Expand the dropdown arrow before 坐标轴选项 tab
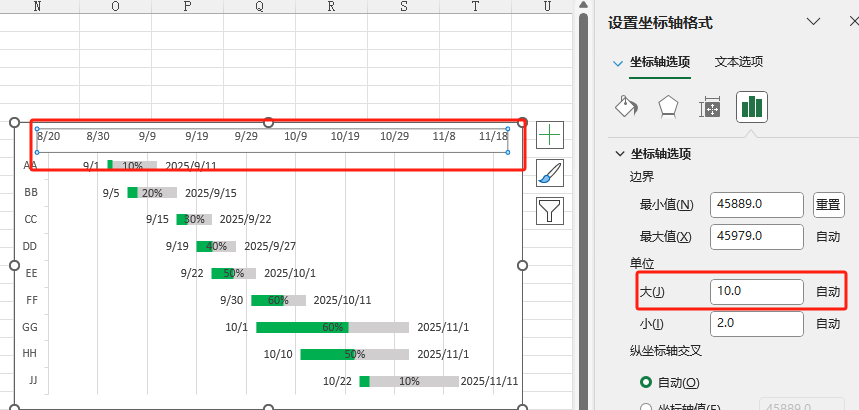Screen dimensions: 859x410 point(618,64)
